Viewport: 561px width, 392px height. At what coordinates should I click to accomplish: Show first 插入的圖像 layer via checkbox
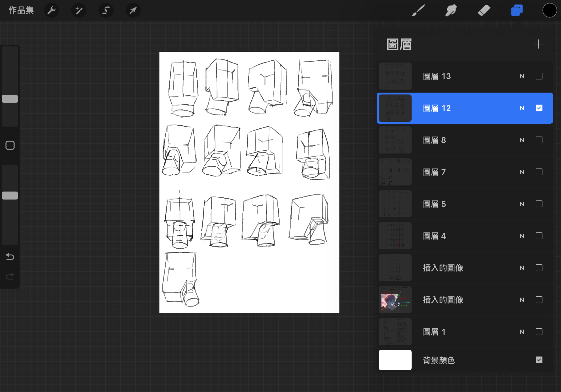[x=539, y=268]
